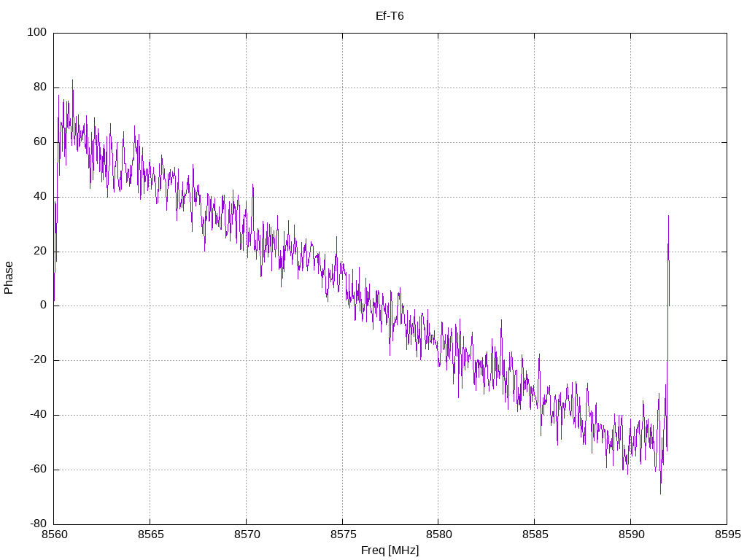Click the y-axis tick label 40
The height and width of the screenshot is (560, 747).
41,196
